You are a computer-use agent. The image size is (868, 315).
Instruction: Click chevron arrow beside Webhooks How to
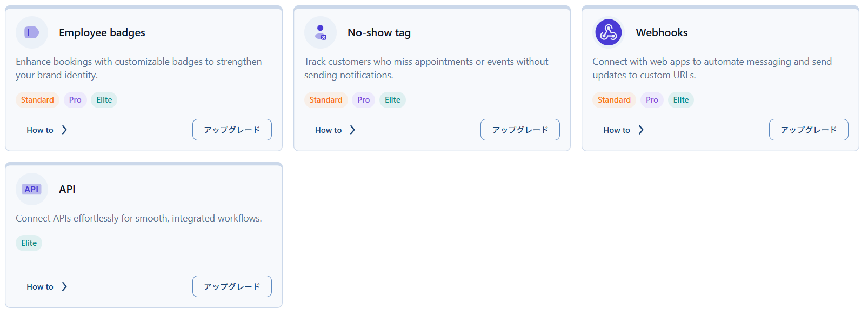point(641,130)
